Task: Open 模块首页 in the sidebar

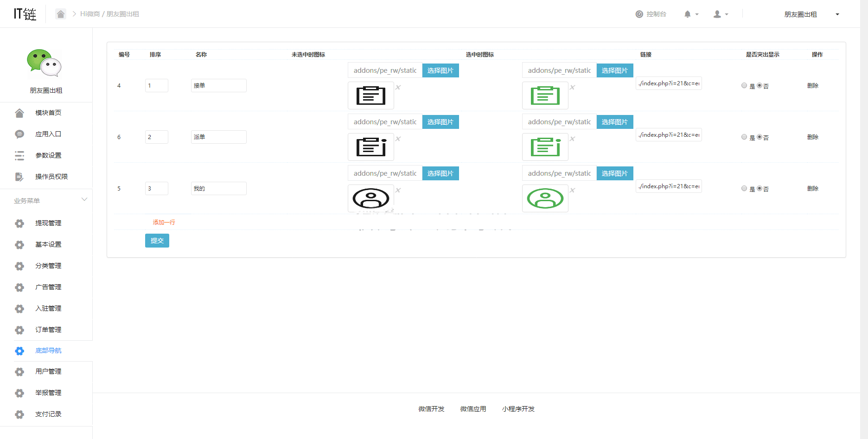Action: 48,113
